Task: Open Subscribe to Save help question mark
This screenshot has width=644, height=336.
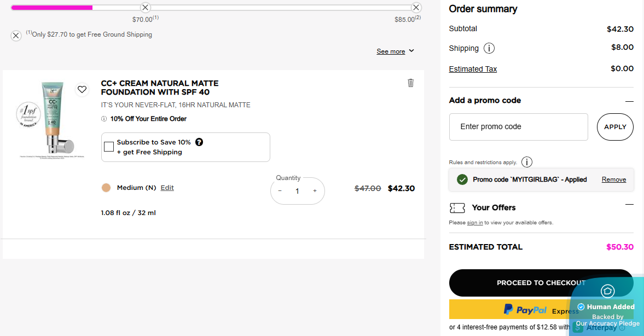Action: [199, 142]
